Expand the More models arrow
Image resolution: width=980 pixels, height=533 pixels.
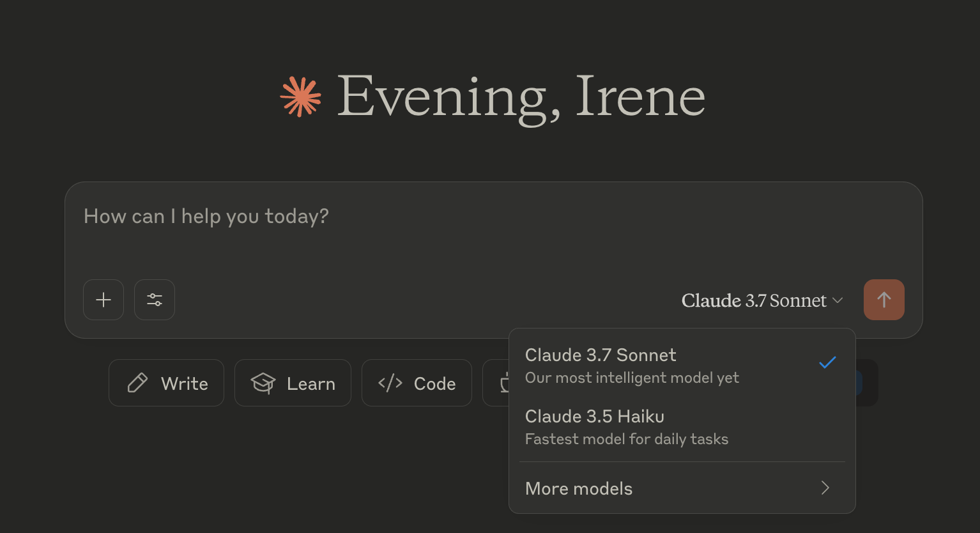pos(825,488)
